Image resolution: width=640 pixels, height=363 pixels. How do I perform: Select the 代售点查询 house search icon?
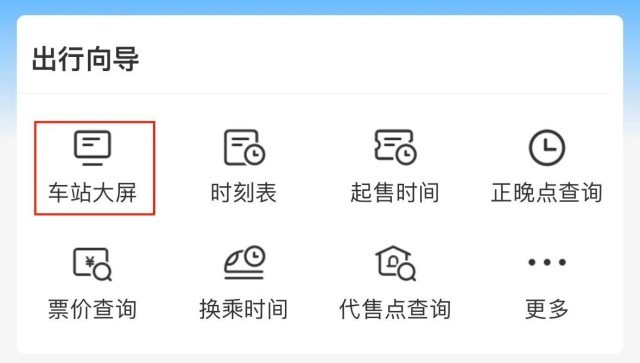396,263
